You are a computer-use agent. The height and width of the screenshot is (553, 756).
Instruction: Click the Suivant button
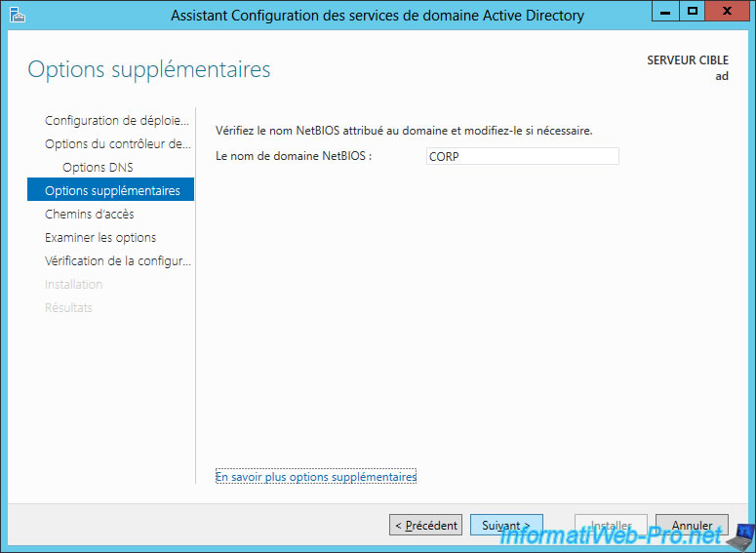click(x=506, y=525)
